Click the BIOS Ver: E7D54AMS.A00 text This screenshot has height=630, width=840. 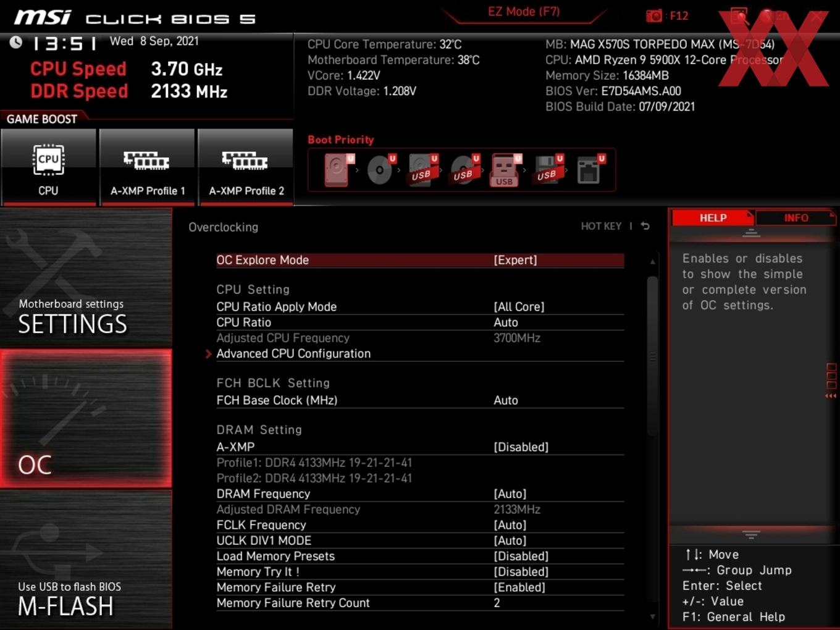613,91
